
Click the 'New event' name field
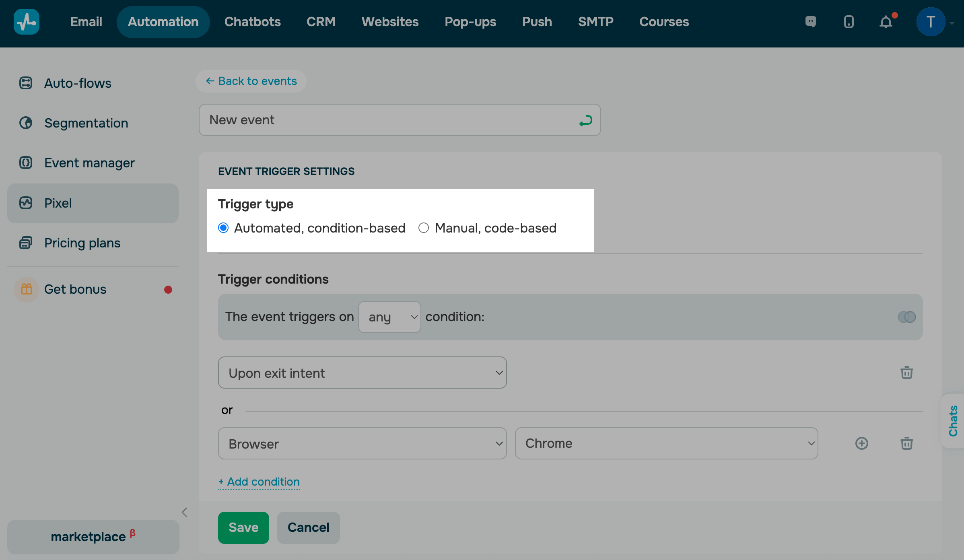386,120
